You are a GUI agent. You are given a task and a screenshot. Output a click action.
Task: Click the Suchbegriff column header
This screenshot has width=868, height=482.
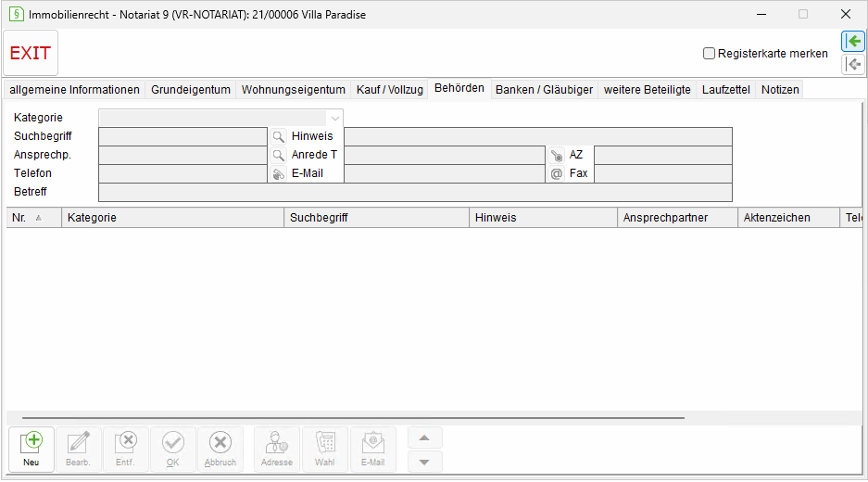(376, 218)
